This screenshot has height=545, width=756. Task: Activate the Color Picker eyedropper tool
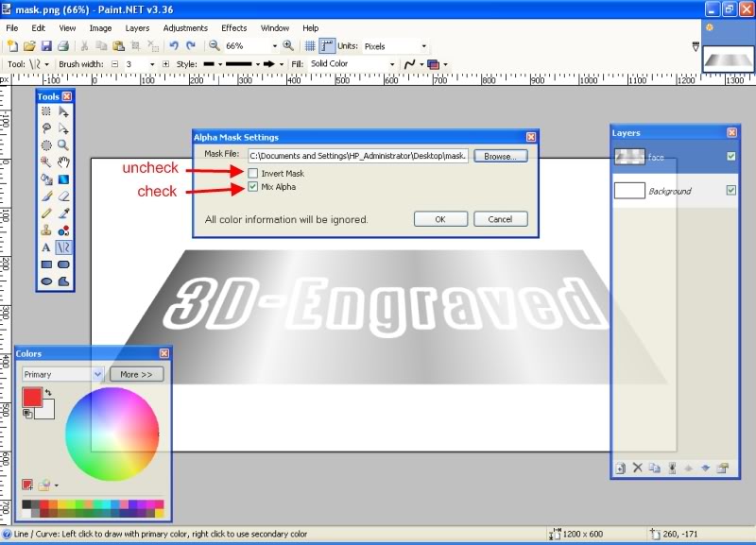tap(63, 213)
